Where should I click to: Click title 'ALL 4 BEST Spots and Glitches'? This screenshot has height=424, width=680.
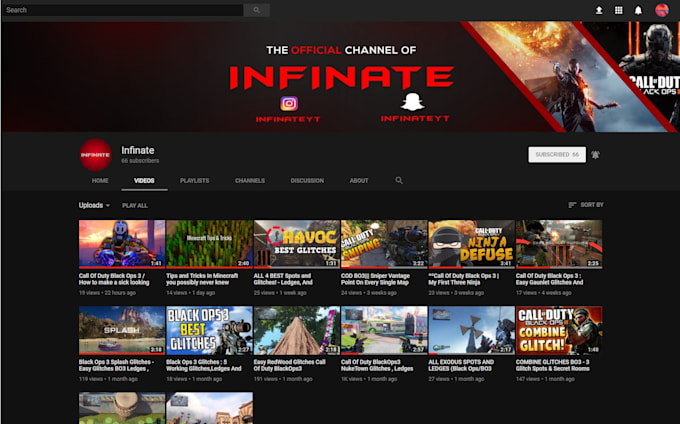point(283,279)
